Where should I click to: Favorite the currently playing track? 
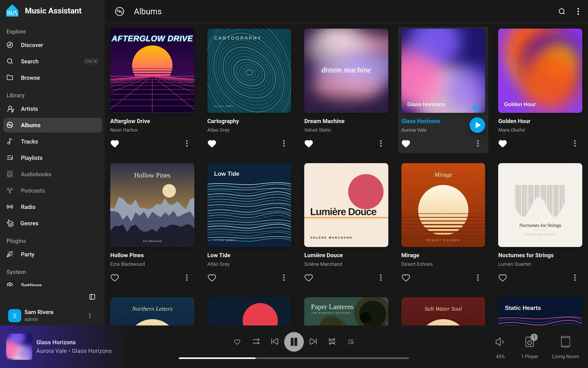(x=237, y=342)
